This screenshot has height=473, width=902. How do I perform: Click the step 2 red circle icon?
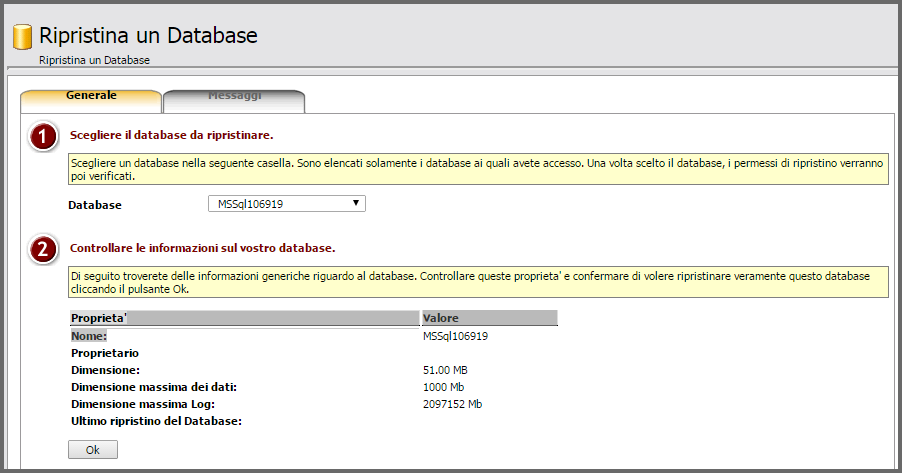(43, 250)
